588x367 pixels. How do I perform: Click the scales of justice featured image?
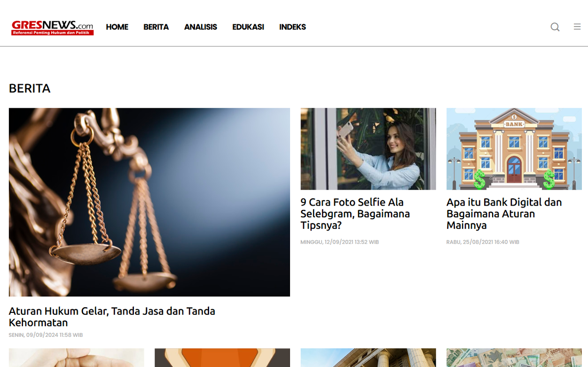tap(149, 202)
